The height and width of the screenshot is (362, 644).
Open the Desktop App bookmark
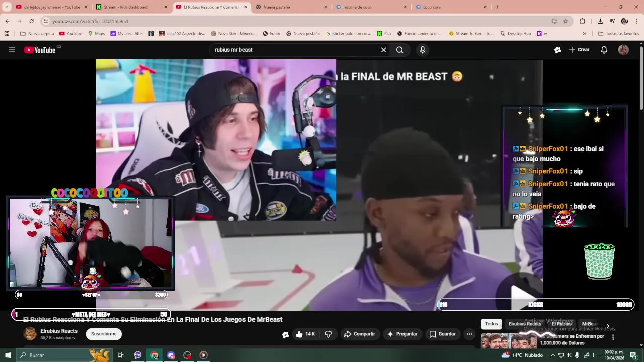(516, 34)
